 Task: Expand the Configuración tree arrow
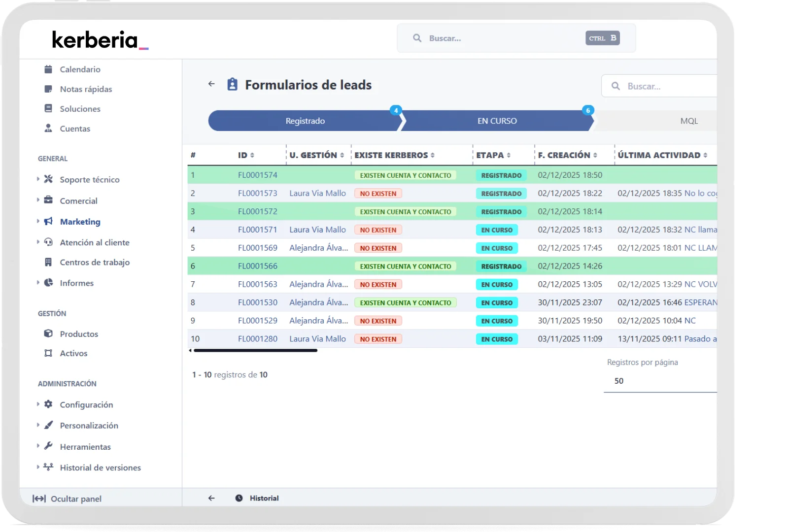(x=38, y=404)
